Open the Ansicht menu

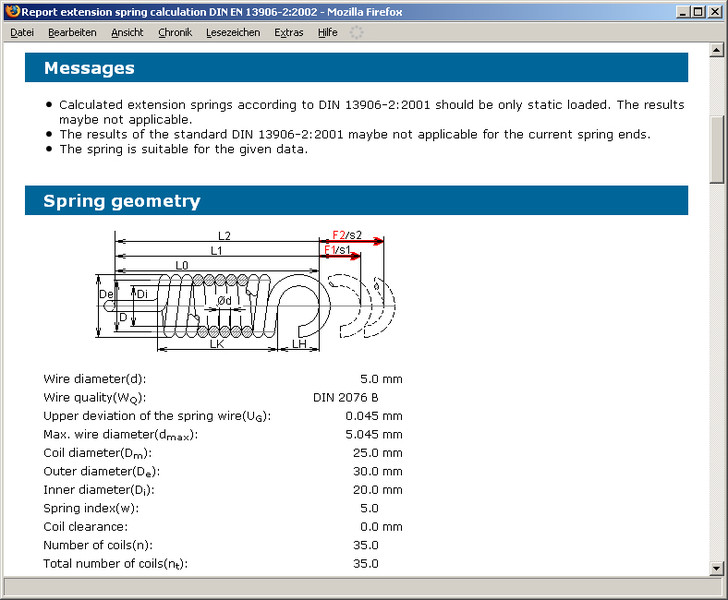tap(127, 32)
